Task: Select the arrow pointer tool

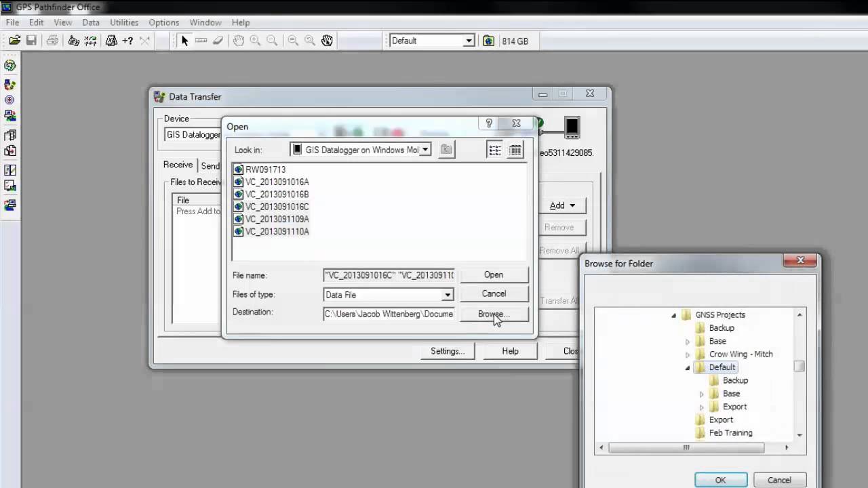Action: tap(184, 41)
